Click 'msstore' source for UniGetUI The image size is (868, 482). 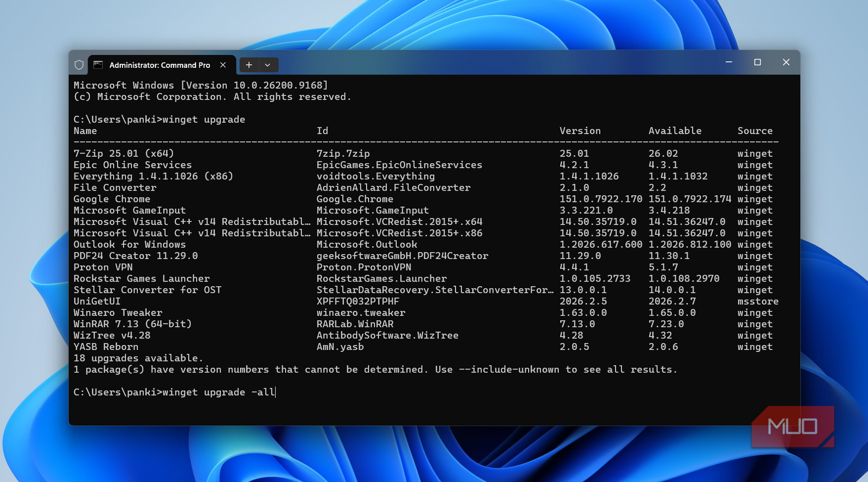tap(758, 301)
